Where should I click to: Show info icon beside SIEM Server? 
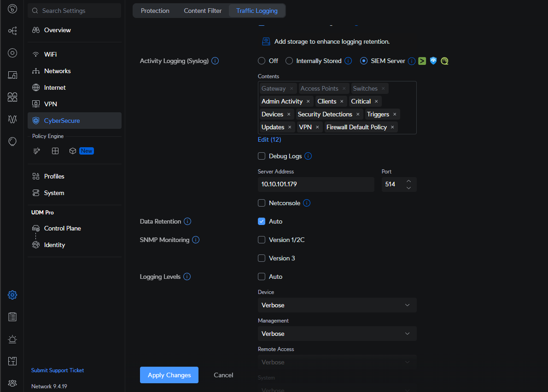(412, 61)
